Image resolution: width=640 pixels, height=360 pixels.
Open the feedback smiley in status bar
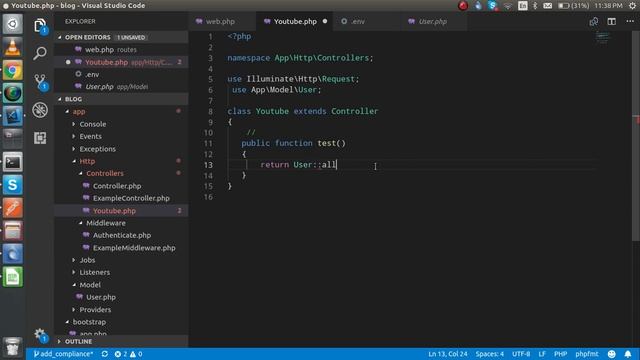pos(611,354)
